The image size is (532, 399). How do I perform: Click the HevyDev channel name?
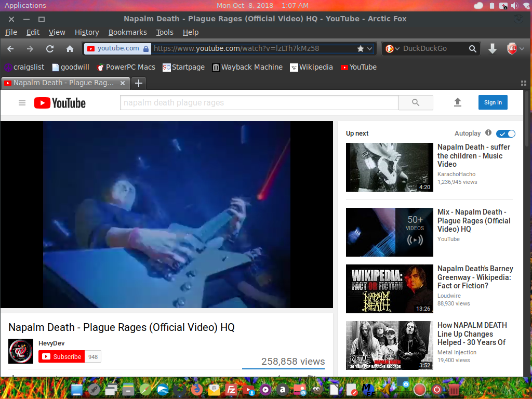[x=51, y=343]
